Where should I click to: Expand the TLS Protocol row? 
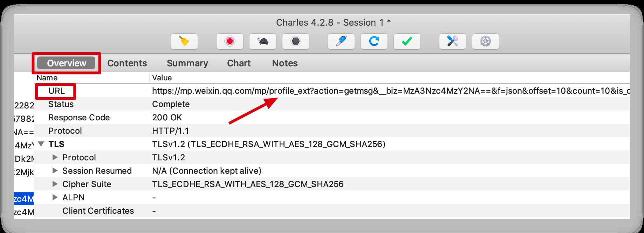pyautogui.click(x=55, y=158)
